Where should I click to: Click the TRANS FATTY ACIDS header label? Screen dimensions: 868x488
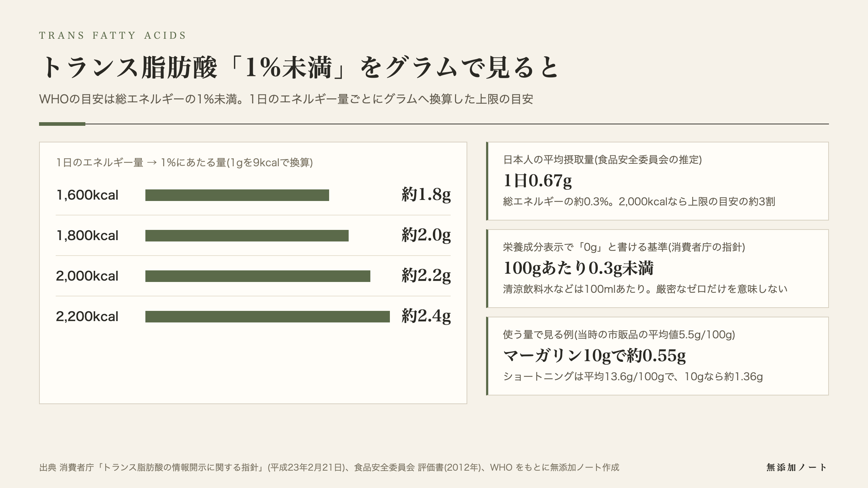112,35
